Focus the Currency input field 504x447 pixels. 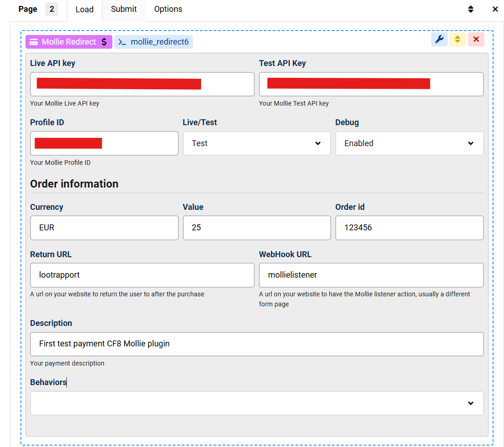104,228
